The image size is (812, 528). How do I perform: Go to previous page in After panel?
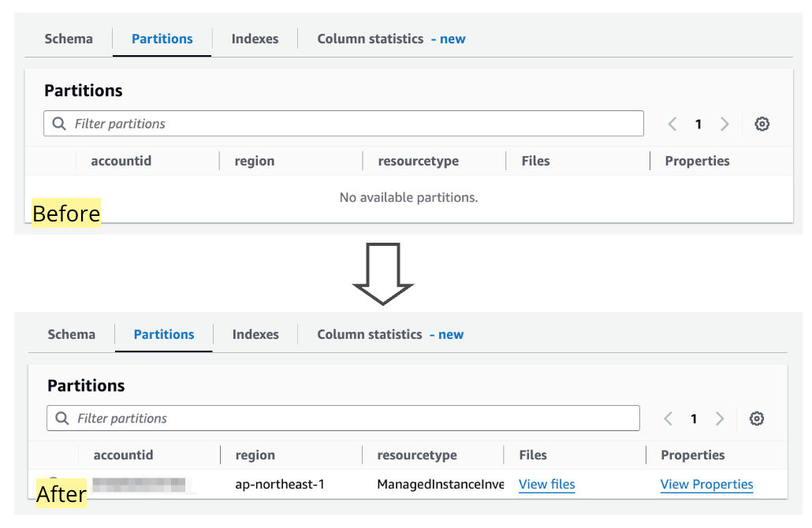668,418
